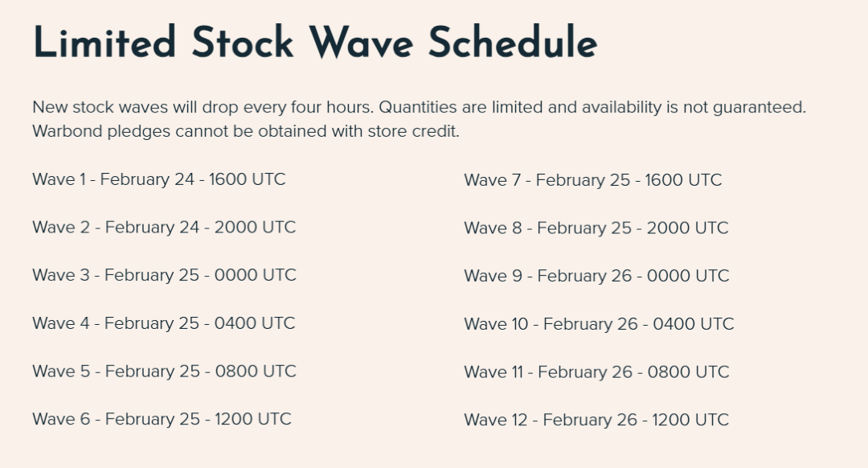This screenshot has width=868, height=468.
Task: Select Wave 1 February 24 1600 UTC entry
Action: (x=158, y=179)
